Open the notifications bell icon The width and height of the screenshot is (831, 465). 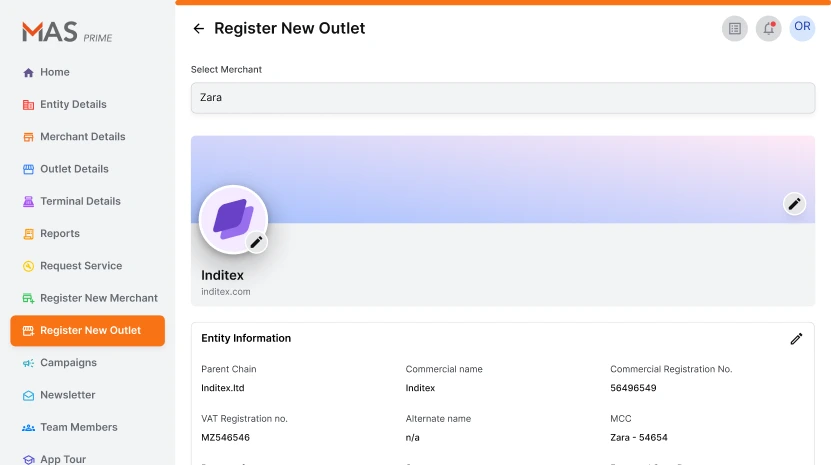(768, 29)
